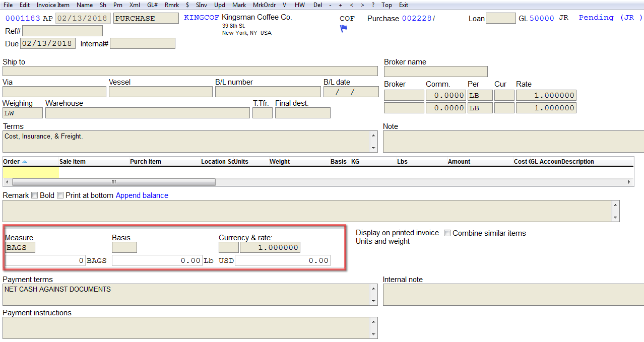Click the HW menu item

tap(300, 5)
